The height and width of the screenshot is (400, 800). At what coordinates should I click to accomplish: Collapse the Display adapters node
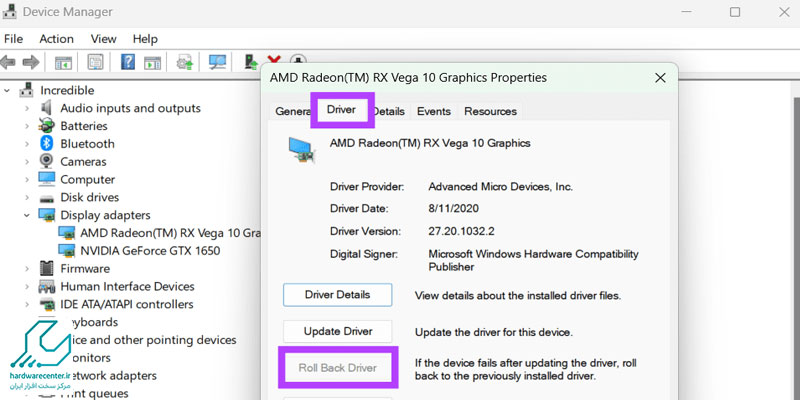tap(27, 215)
